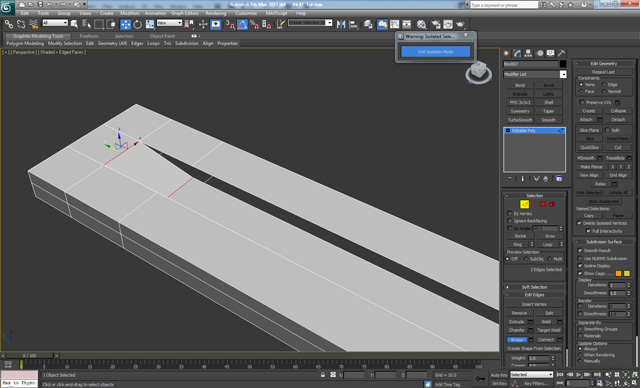Select Element sub-object level
Screen dimensions: 640x388
coord(552,204)
